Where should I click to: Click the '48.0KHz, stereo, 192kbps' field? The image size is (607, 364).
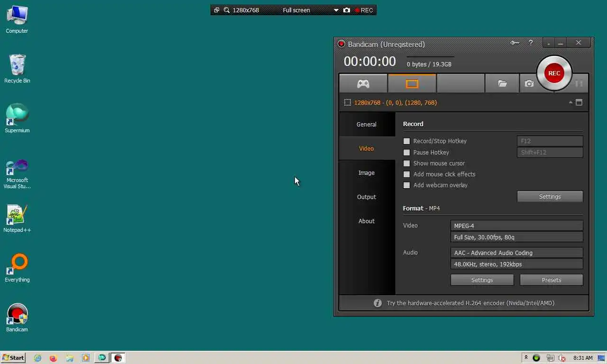click(516, 264)
